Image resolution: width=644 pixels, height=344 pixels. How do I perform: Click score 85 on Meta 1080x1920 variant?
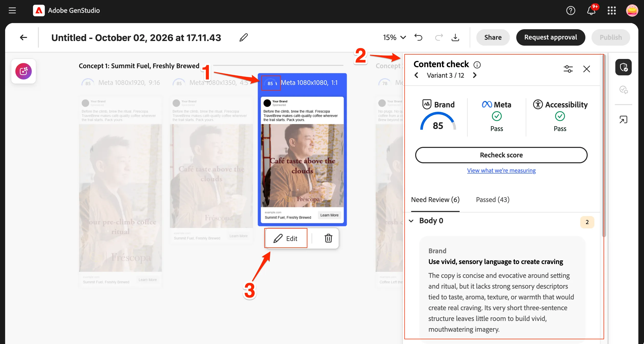(88, 83)
